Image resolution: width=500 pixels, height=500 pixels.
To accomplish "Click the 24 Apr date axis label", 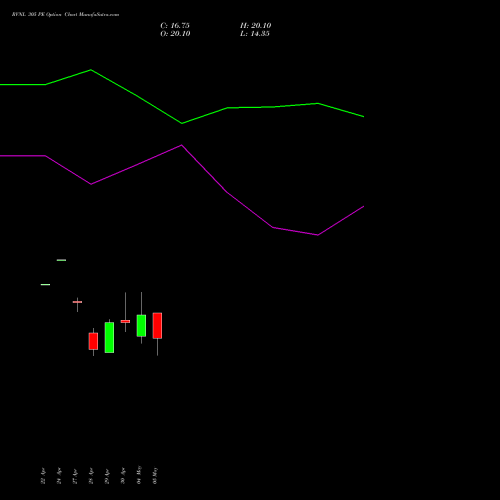I will click(x=59, y=476).
